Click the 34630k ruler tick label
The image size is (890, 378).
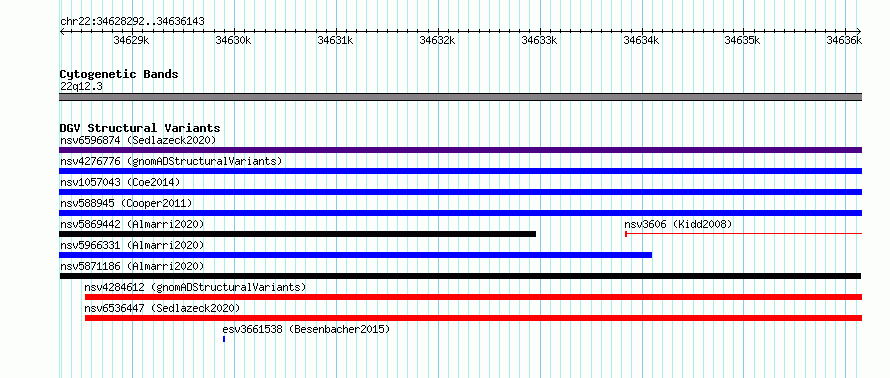(233, 40)
